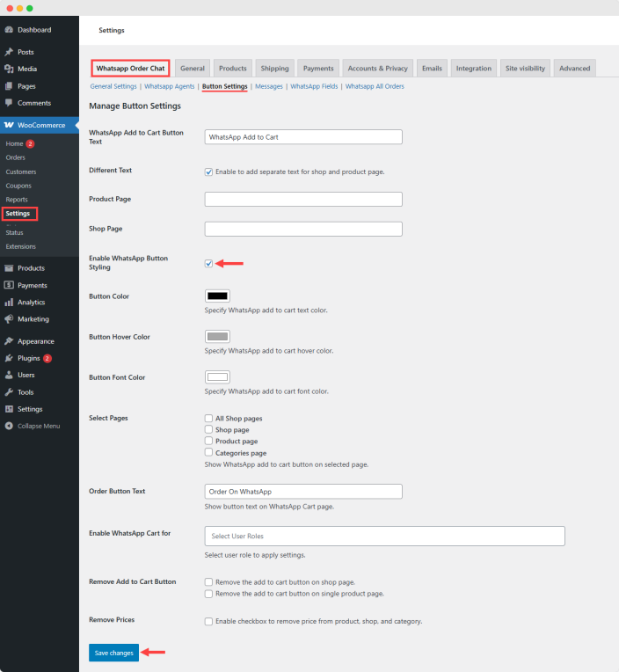Check the All Shop pages checkbox
Image resolution: width=619 pixels, height=672 pixels.
point(208,418)
